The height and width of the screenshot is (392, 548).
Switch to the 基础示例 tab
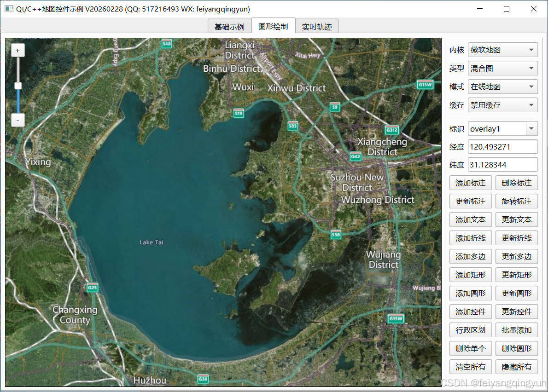pyautogui.click(x=229, y=27)
